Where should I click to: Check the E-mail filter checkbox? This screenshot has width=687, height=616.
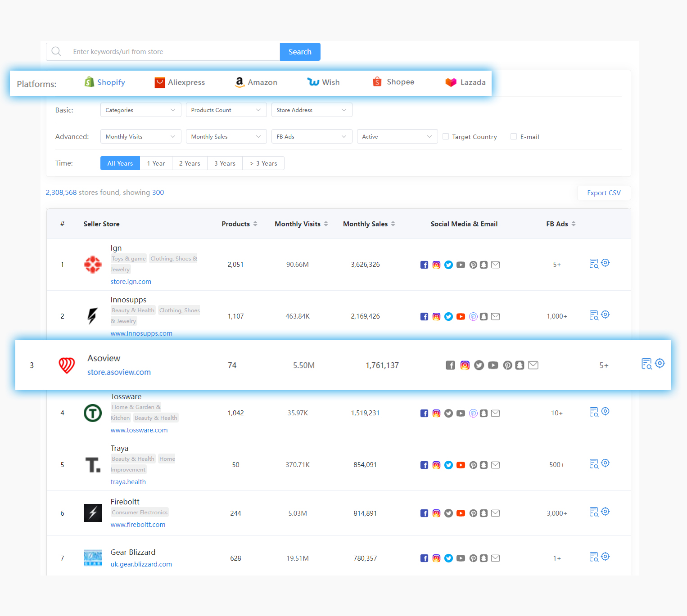pyautogui.click(x=514, y=136)
